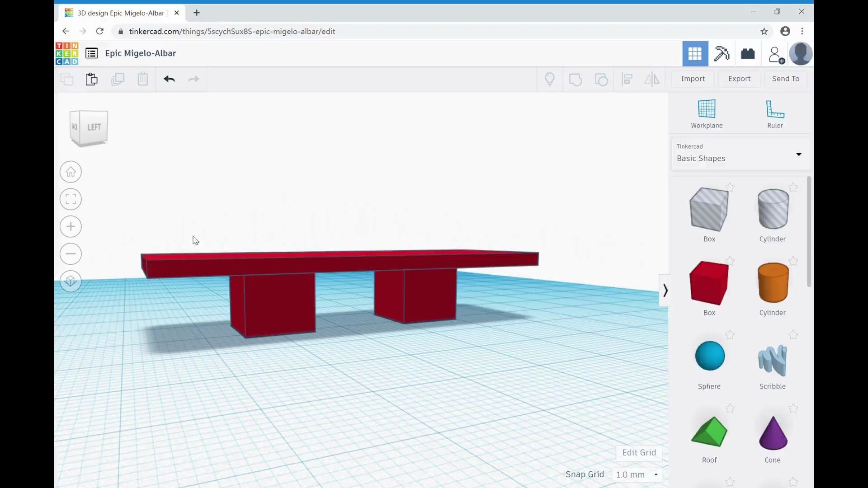
Task: Select the right red table leg
Action: click(415, 296)
